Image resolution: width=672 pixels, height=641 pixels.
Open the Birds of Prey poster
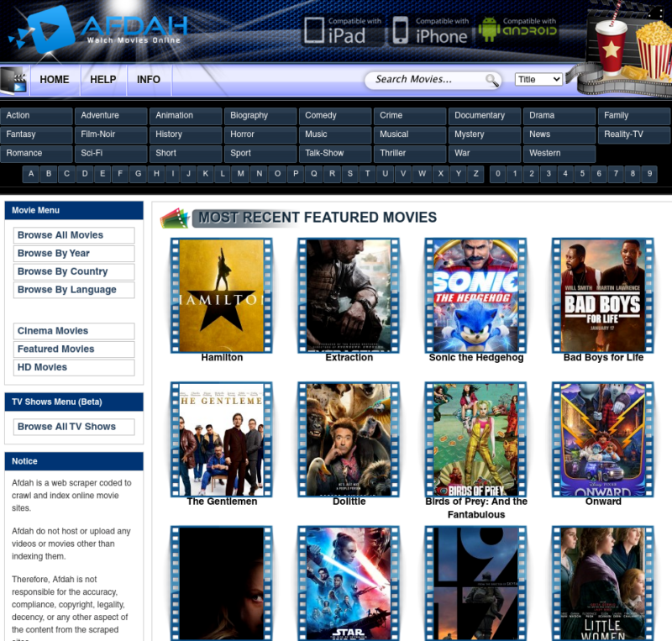click(475, 439)
